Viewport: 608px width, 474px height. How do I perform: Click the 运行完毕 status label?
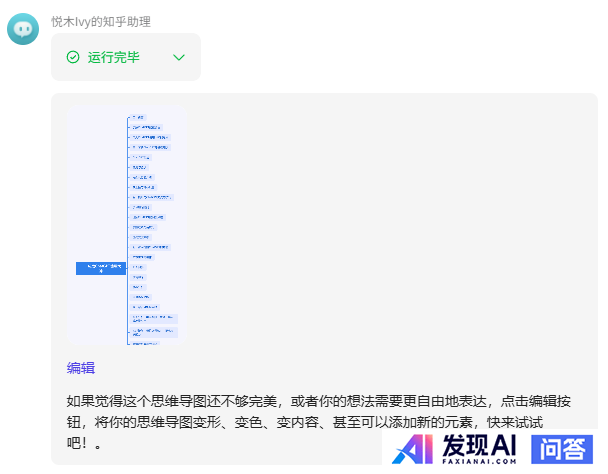pos(113,57)
